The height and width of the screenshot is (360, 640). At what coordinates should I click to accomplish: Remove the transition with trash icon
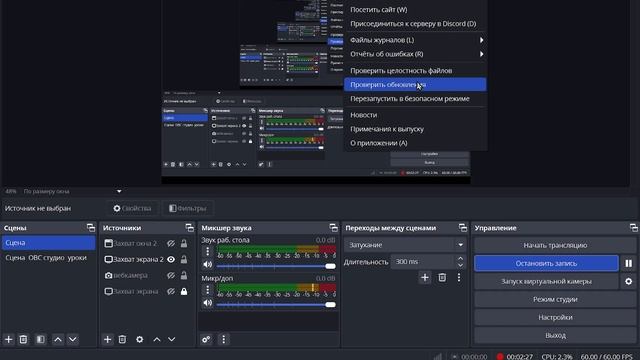point(442,278)
